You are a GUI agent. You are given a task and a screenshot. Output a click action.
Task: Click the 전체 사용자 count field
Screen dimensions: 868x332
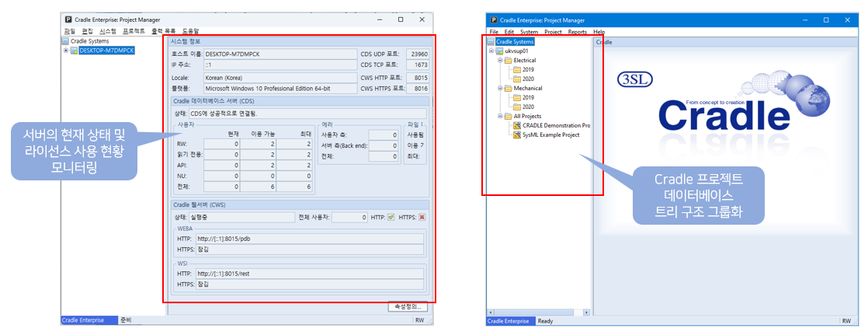pyautogui.click(x=350, y=217)
